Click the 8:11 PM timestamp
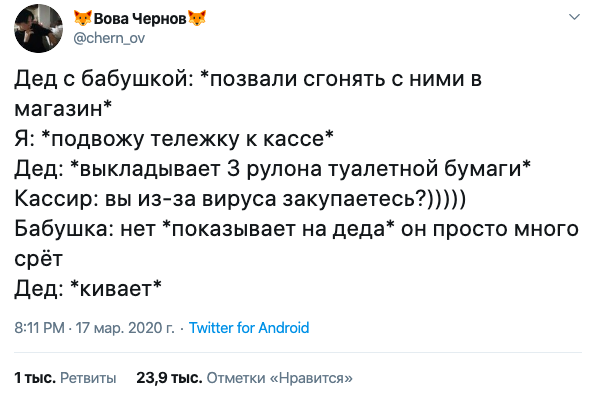 (40, 328)
